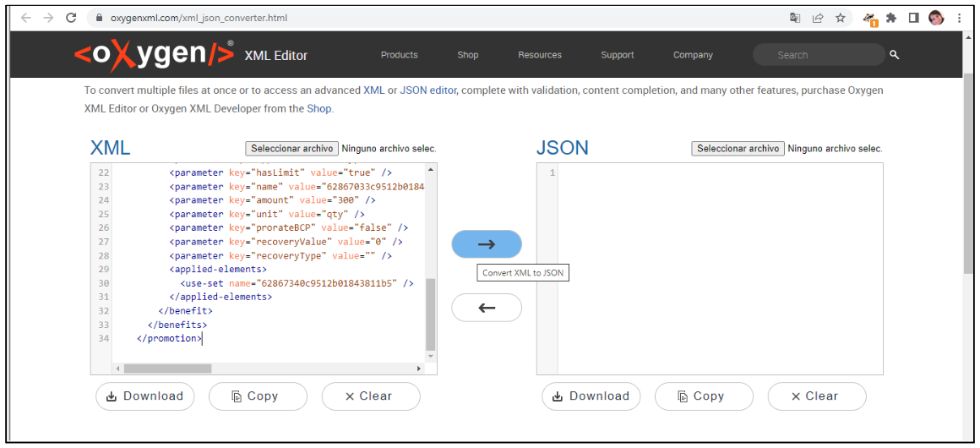Screen dimensions: 980x448
Task: Click the Convert XML to JSON arrow
Action: coord(487,244)
